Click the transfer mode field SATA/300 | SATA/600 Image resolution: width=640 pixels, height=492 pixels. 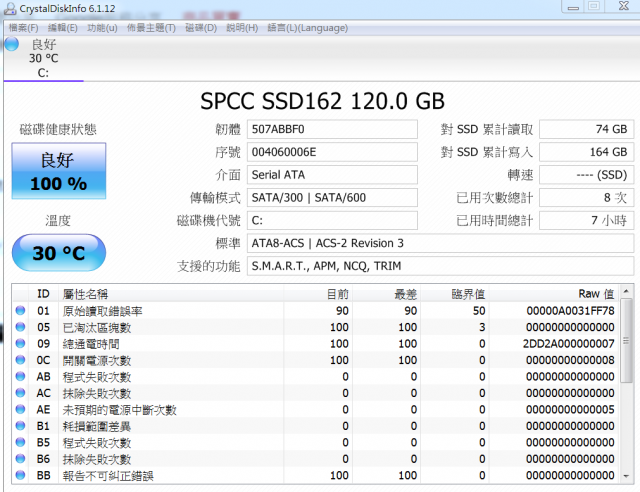[332, 198]
